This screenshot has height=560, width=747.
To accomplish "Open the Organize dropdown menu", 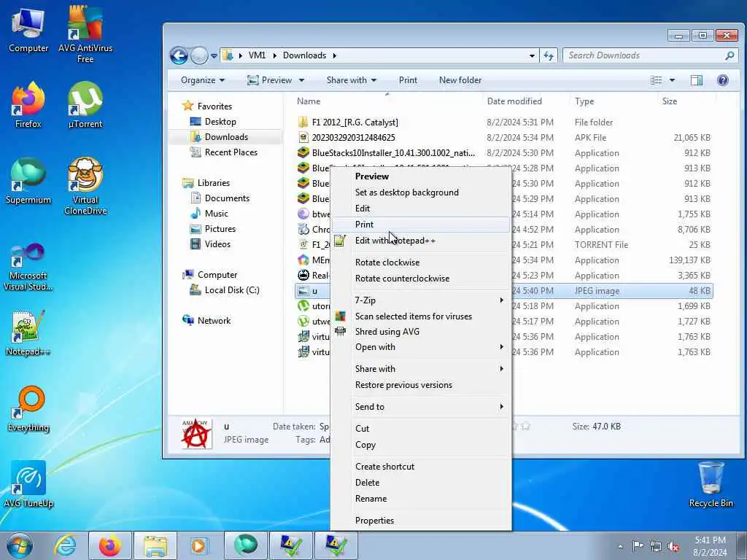I will 203,80.
